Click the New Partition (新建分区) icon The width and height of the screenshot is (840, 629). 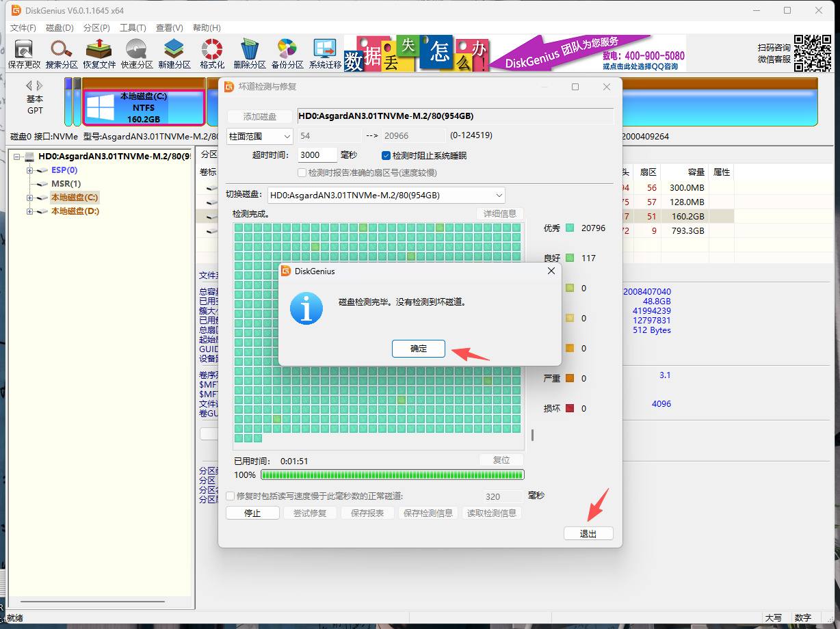(174, 54)
